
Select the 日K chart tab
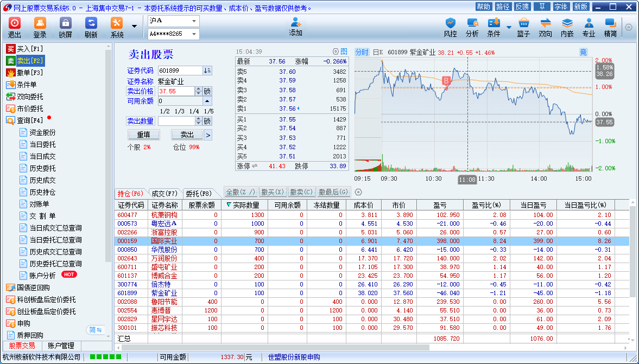pyautogui.click(x=378, y=52)
